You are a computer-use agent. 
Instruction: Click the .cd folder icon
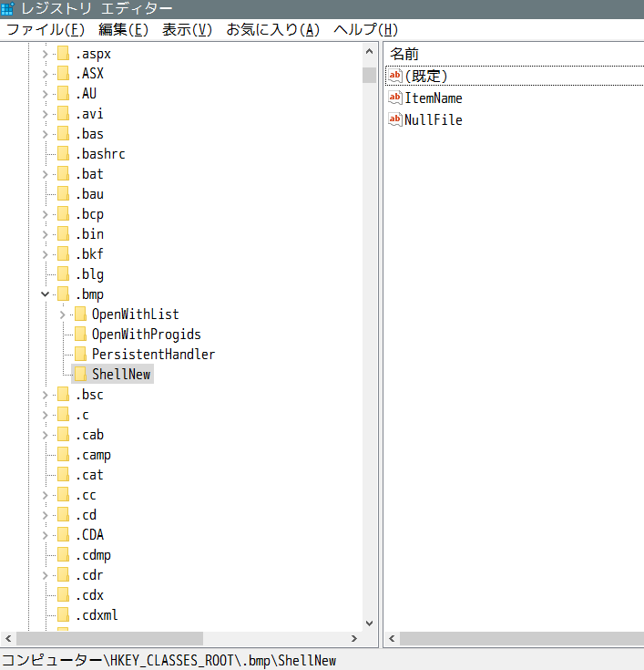point(63,515)
